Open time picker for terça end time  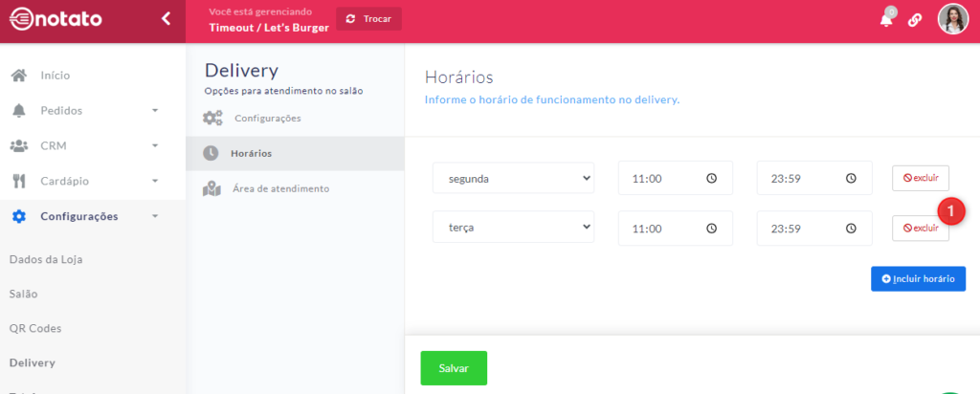click(850, 229)
